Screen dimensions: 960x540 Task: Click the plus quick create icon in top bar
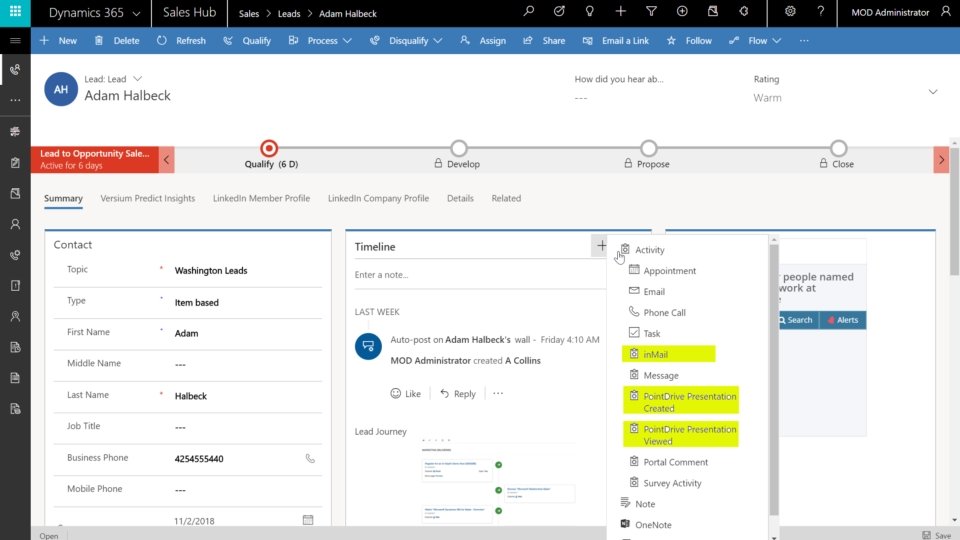[620, 12]
